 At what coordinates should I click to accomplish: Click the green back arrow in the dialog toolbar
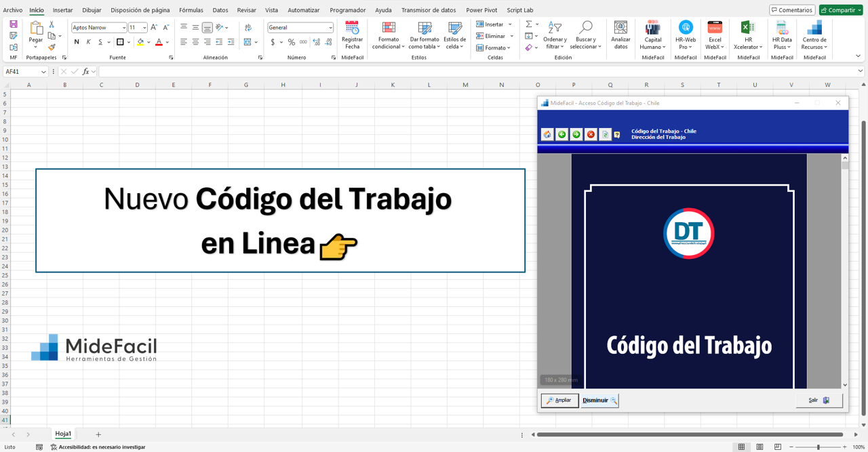coord(561,134)
